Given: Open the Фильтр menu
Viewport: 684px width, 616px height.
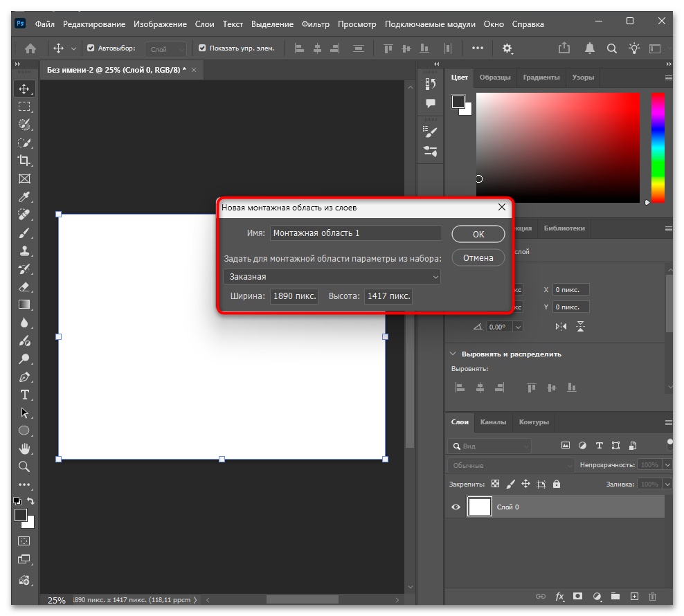Looking at the screenshot, I should (316, 24).
